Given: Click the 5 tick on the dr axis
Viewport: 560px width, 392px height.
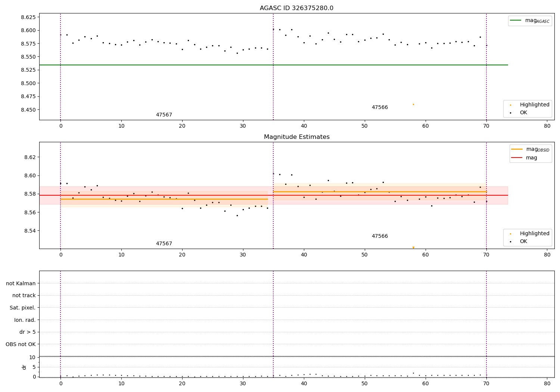Looking at the screenshot, I should pos(34,367).
